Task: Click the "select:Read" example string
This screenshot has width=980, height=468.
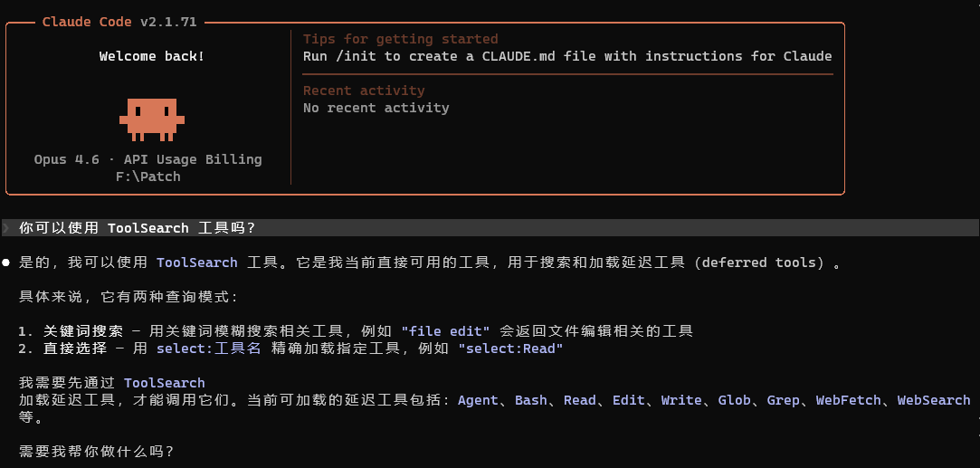Action: [510, 349]
